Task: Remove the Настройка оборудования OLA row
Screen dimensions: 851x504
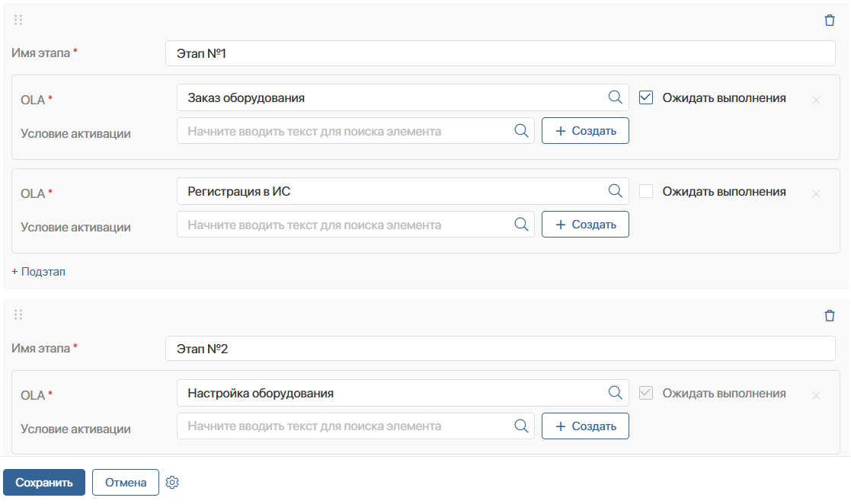Action: [x=816, y=395]
